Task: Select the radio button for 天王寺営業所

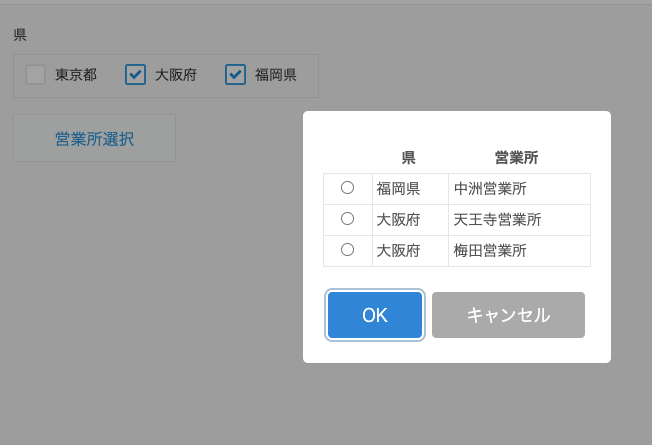Action: pos(347,219)
